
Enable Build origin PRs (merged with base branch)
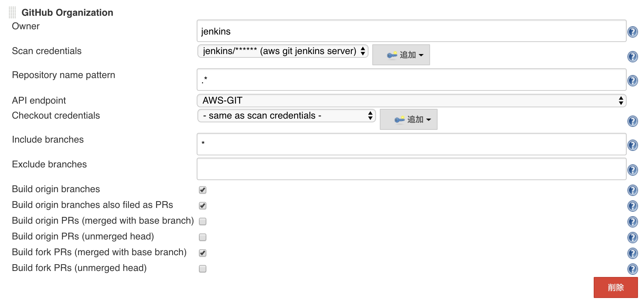coord(202,221)
